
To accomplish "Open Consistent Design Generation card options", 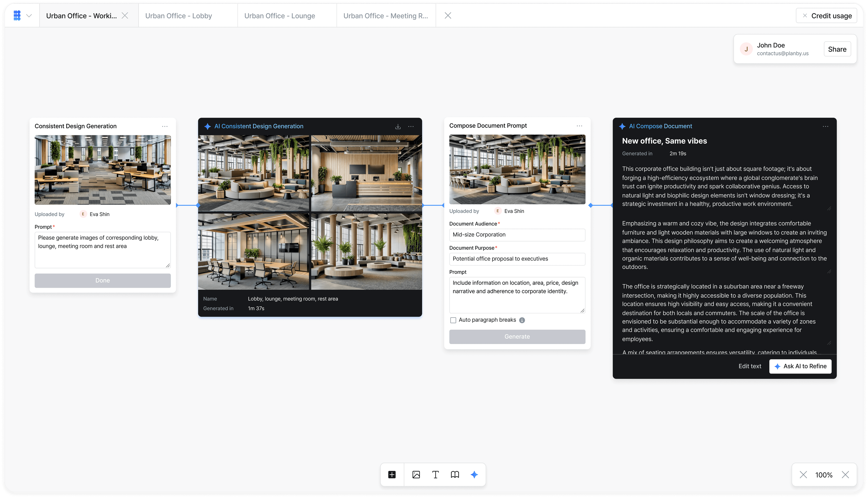I will tap(165, 127).
